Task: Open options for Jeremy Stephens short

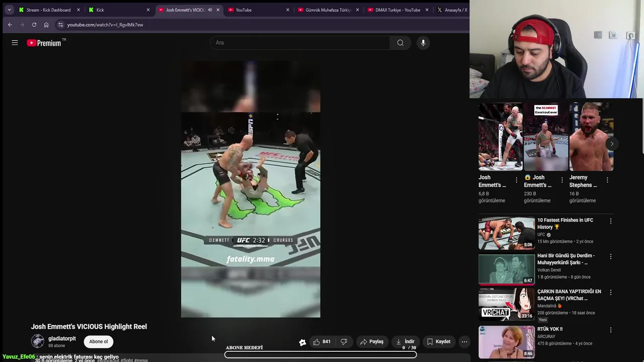Action: (x=607, y=179)
